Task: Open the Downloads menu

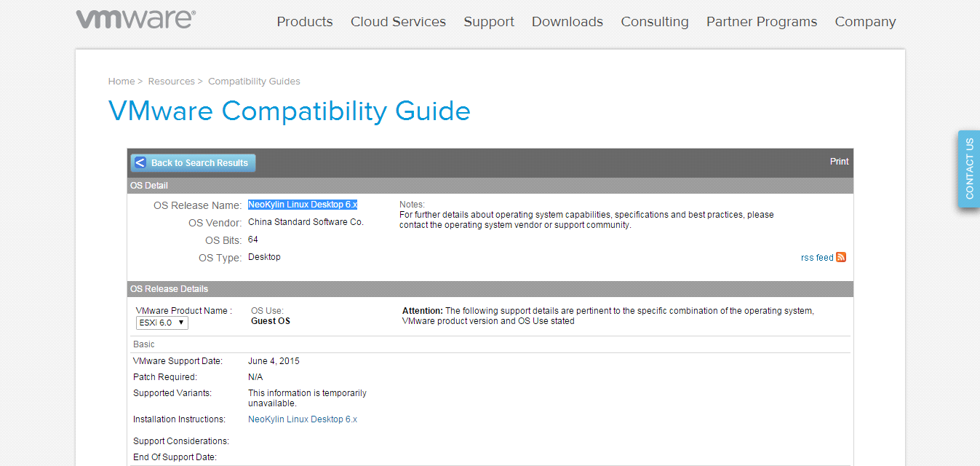Action: 567,22
